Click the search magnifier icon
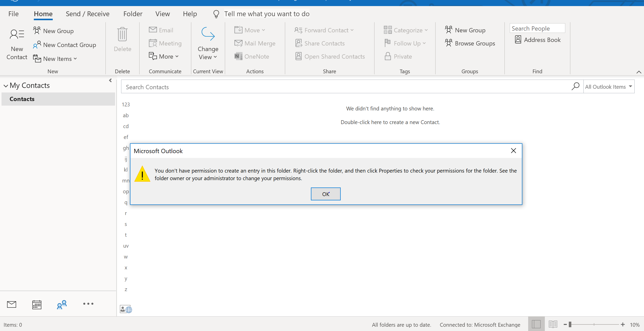 click(576, 86)
